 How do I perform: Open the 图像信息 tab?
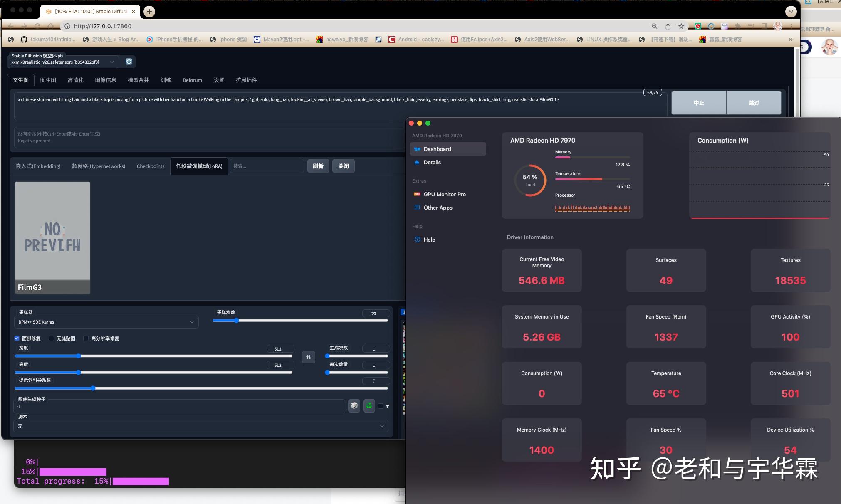tap(106, 80)
